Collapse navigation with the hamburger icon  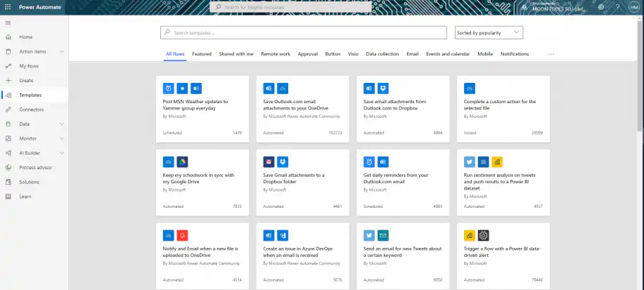pos(8,22)
